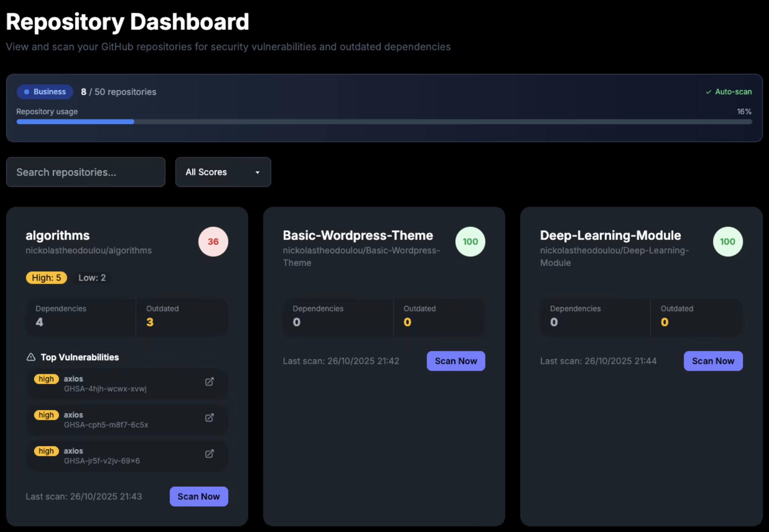Open the external link for GHSA-4hjh-wcwx-xvwj
769x532 pixels.
pos(209,382)
